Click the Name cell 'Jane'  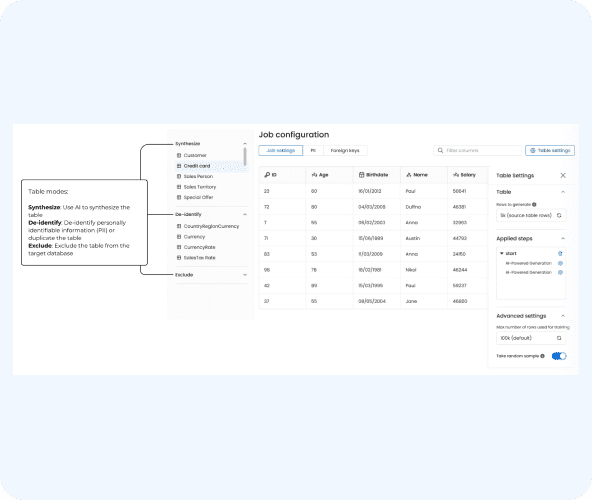411,301
